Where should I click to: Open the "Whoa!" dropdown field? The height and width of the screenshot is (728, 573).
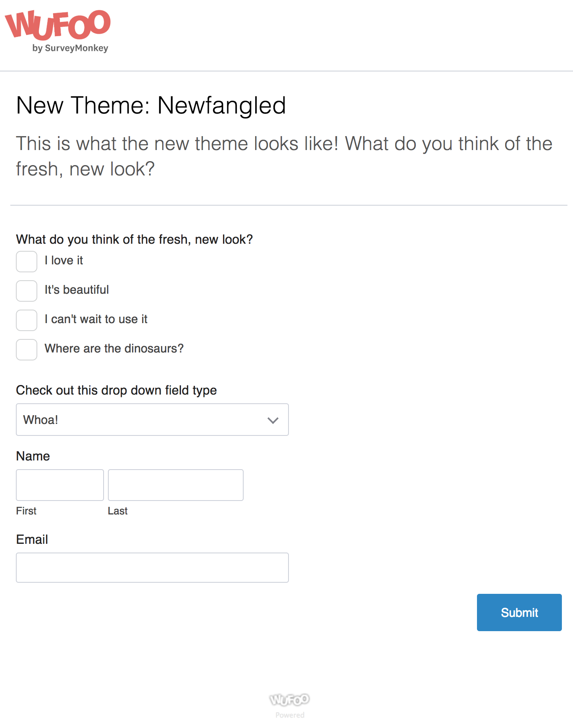coord(152,420)
